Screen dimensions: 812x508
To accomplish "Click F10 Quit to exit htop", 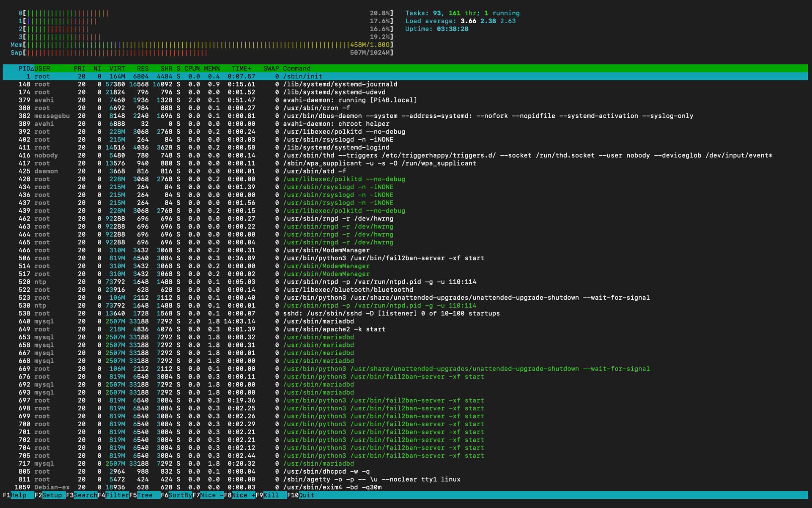I will click(305, 495).
